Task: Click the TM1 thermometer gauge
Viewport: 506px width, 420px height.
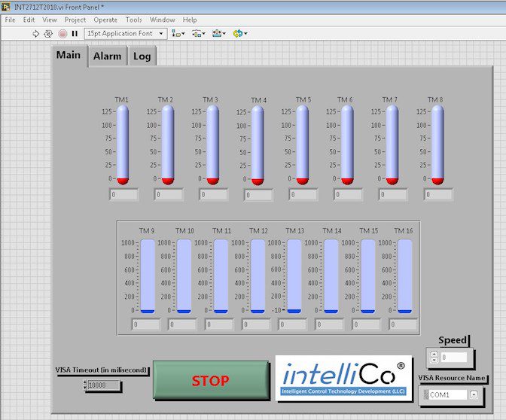Action: point(122,143)
